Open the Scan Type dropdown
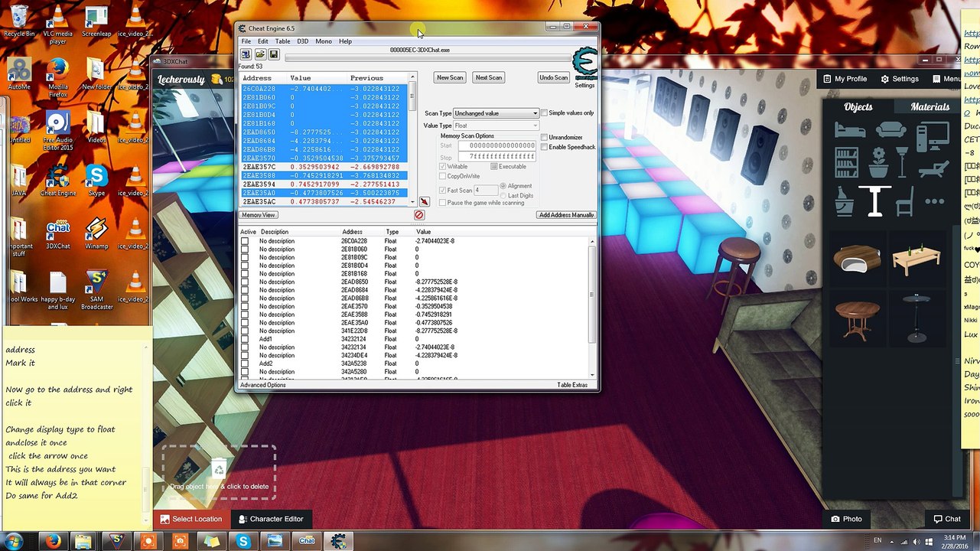Screen dimensions: 980x551 496,113
